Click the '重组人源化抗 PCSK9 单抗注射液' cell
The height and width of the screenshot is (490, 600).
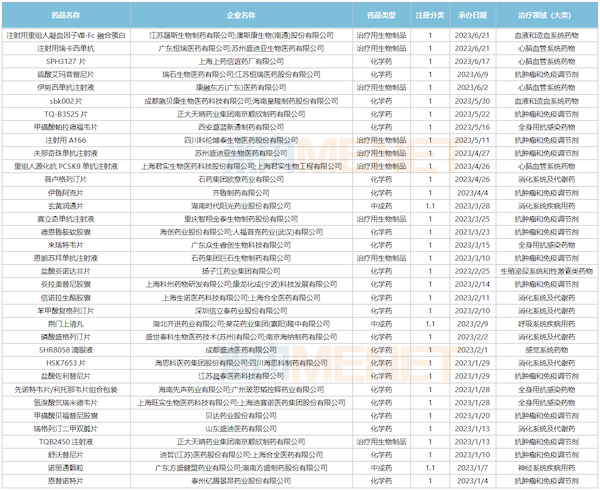tap(66, 166)
